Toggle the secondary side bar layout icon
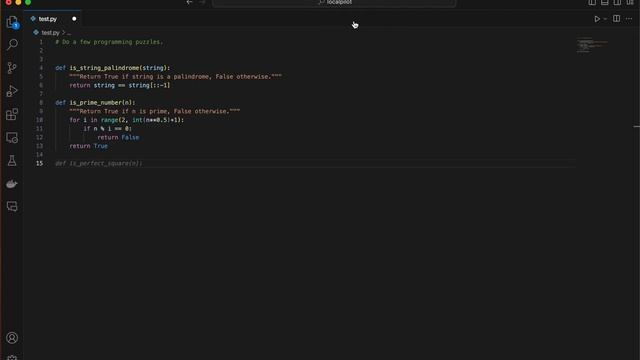This screenshot has height=360, width=640. point(617,2)
